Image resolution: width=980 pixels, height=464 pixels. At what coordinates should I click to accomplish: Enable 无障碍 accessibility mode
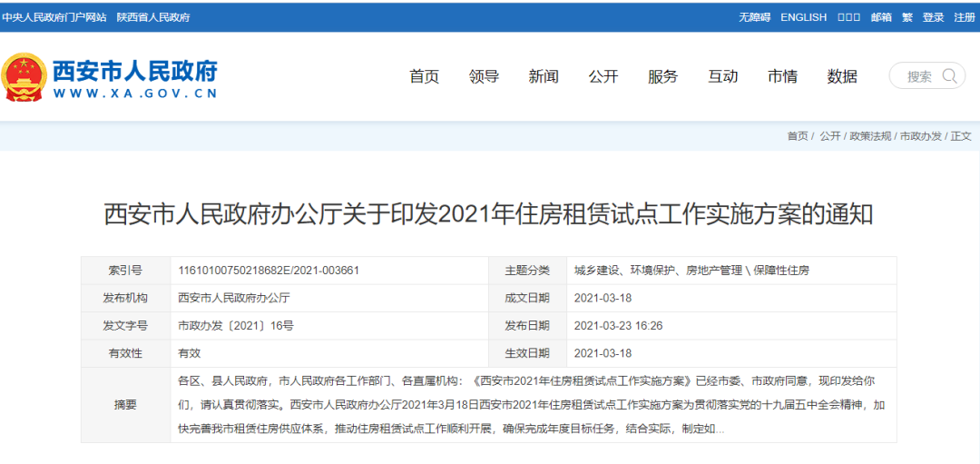(x=754, y=17)
